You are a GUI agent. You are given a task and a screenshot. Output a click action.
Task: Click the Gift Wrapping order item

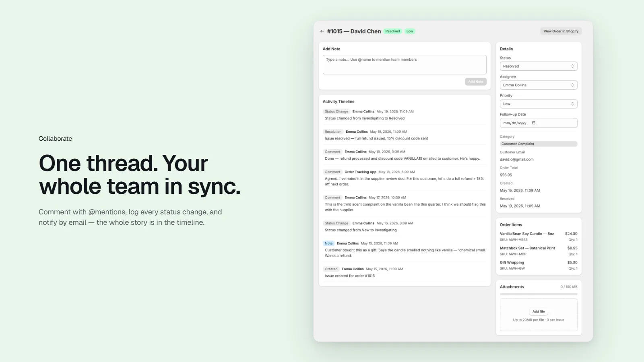(512, 263)
